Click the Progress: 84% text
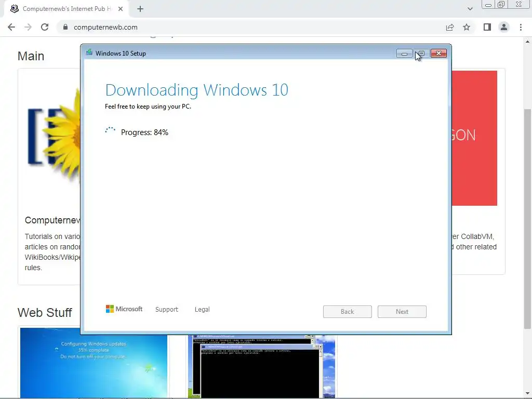Viewport: 532px width, 399px height. pyautogui.click(x=144, y=132)
